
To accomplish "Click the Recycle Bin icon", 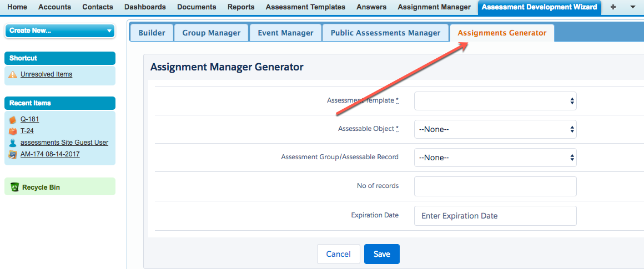I will (x=15, y=187).
